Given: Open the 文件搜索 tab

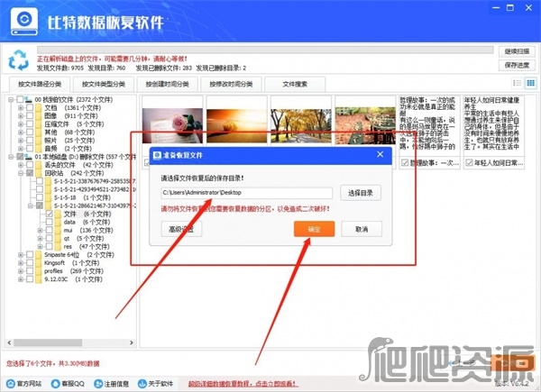Looking at the screenshot, I should click(295, 84).
